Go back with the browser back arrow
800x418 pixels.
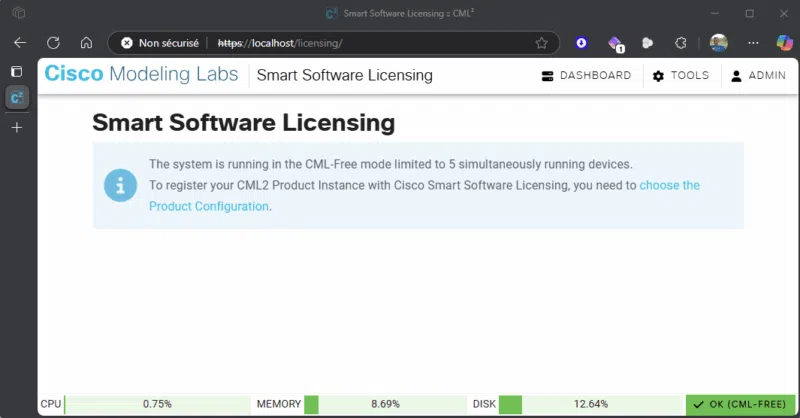point(20,43)
